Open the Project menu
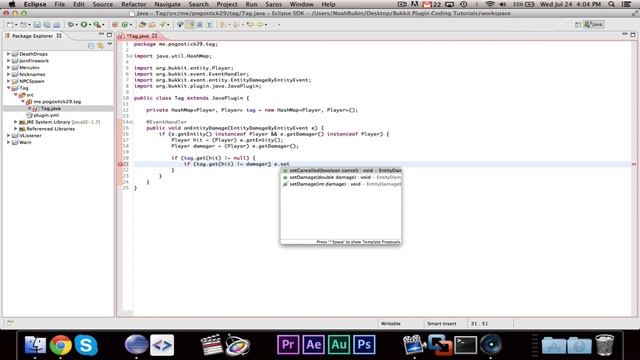 pos(227,4)
